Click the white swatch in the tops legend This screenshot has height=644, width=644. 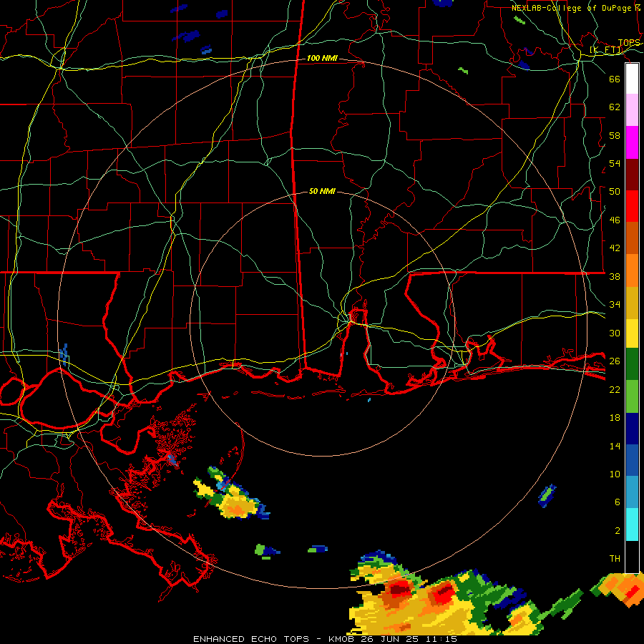632,79
